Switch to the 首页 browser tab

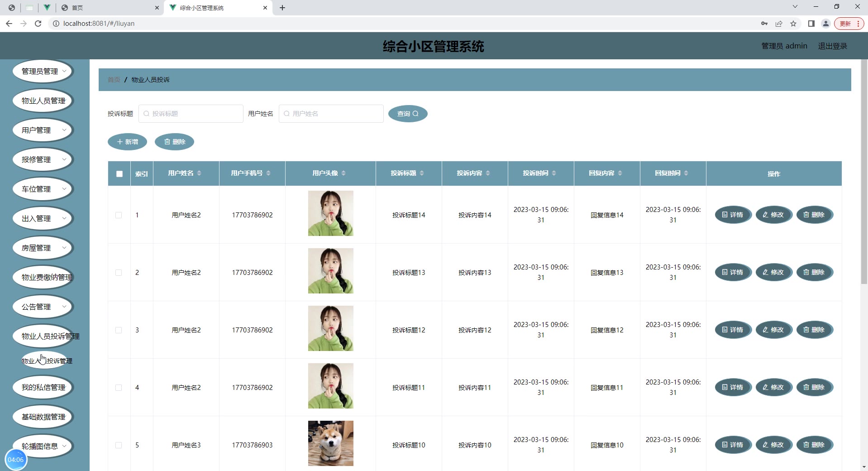[109, 8]
